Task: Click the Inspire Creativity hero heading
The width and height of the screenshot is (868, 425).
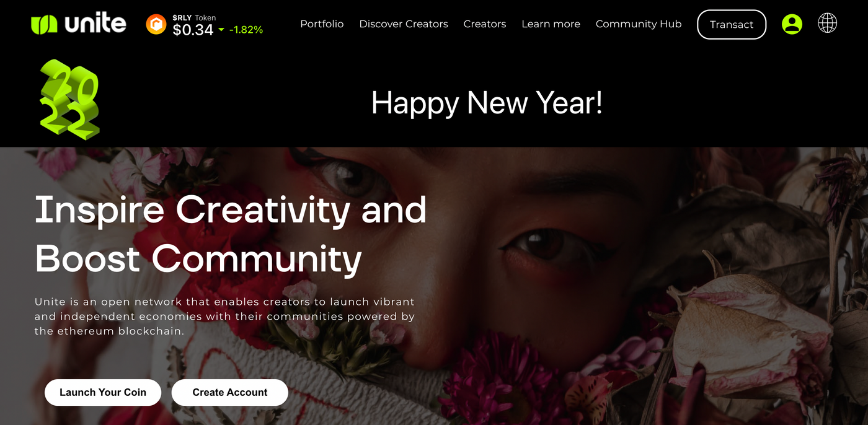Action: click(231, 234)
